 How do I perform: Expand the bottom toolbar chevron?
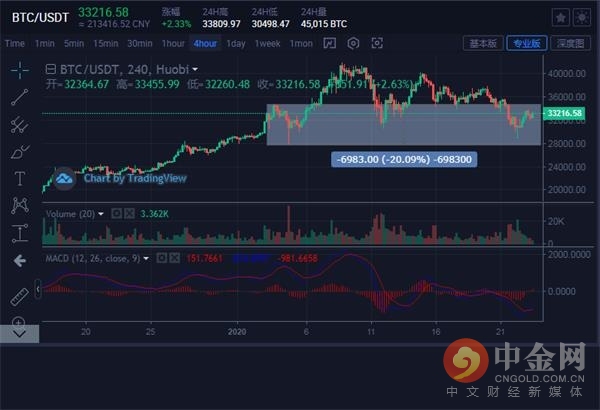coord(19,334)
